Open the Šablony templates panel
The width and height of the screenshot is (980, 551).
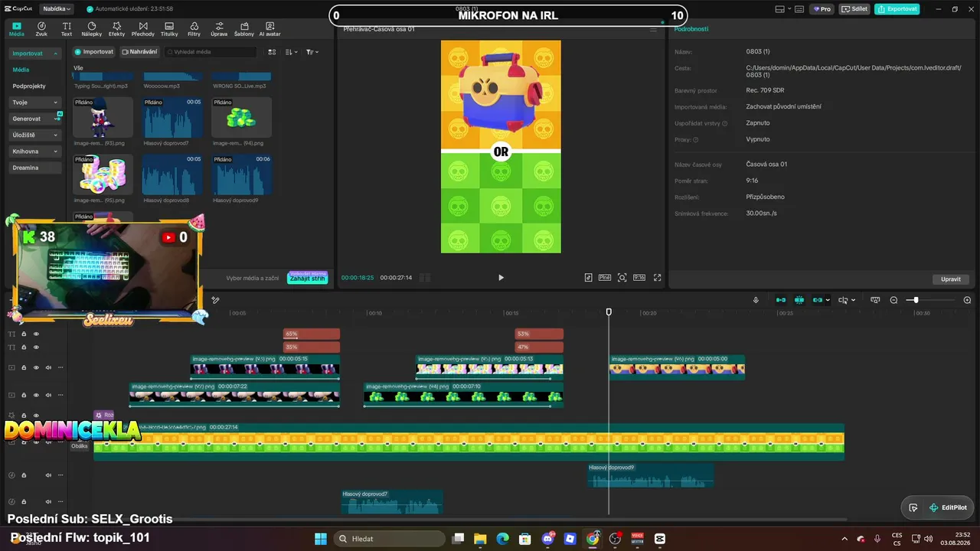pyautogui.click(x=244, y=29)
